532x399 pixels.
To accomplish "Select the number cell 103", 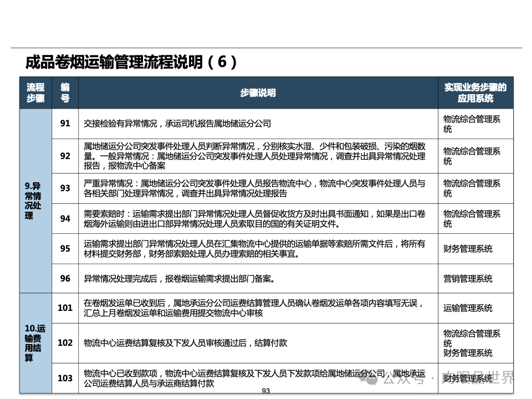I will 65,378.
